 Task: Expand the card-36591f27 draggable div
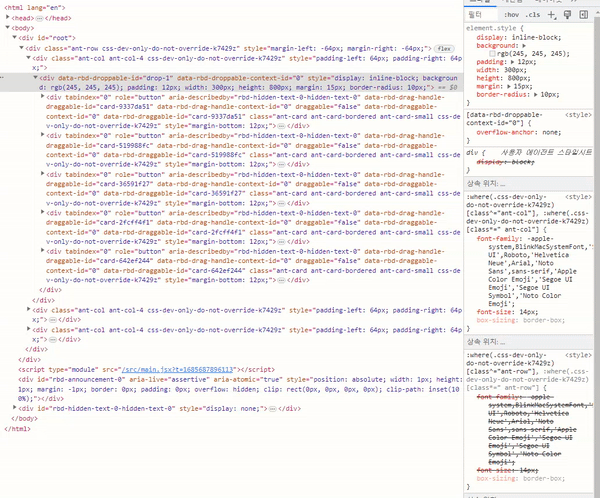(x=42, y=174)
